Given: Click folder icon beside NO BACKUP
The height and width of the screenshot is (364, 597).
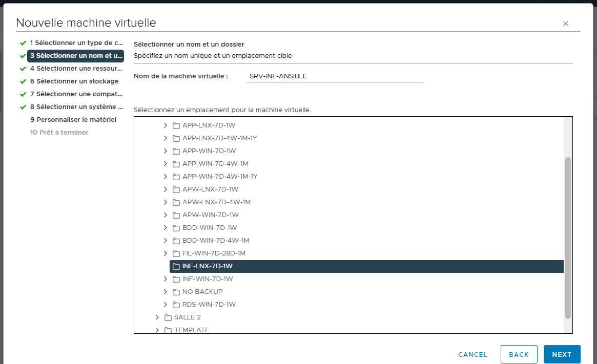Looking at the screenshot, I should [176, 292].
